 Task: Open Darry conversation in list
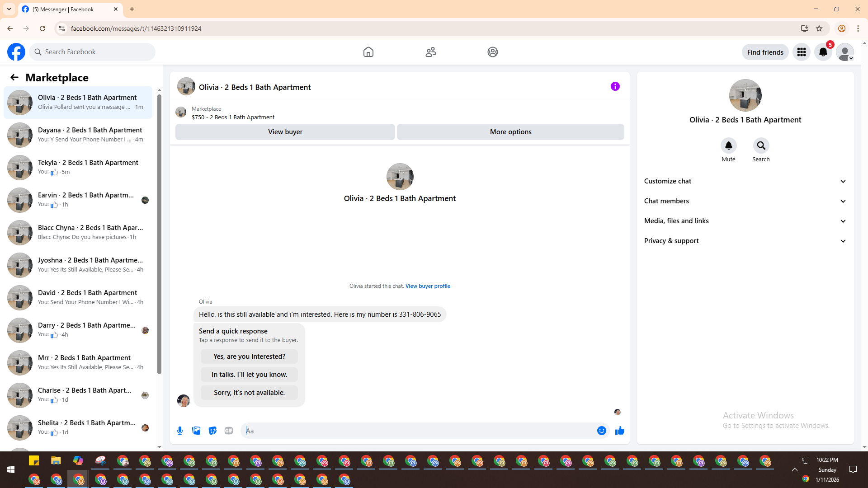click(x=78, y=330)
